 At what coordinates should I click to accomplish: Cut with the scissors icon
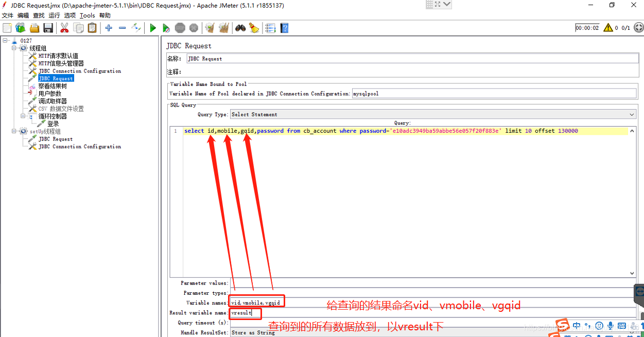coord(64,28)
